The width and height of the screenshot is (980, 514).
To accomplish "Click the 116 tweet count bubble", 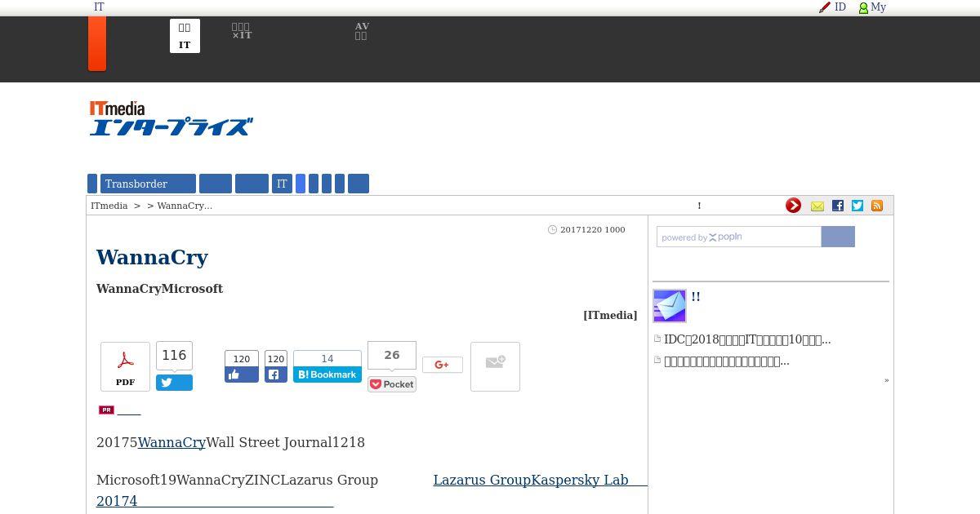I will tap(174, 356).
